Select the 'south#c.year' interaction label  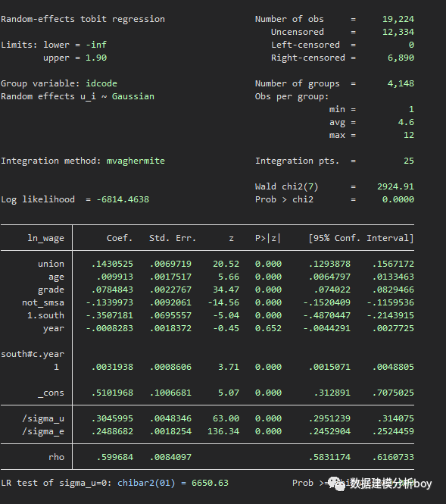tap(33, 354)
